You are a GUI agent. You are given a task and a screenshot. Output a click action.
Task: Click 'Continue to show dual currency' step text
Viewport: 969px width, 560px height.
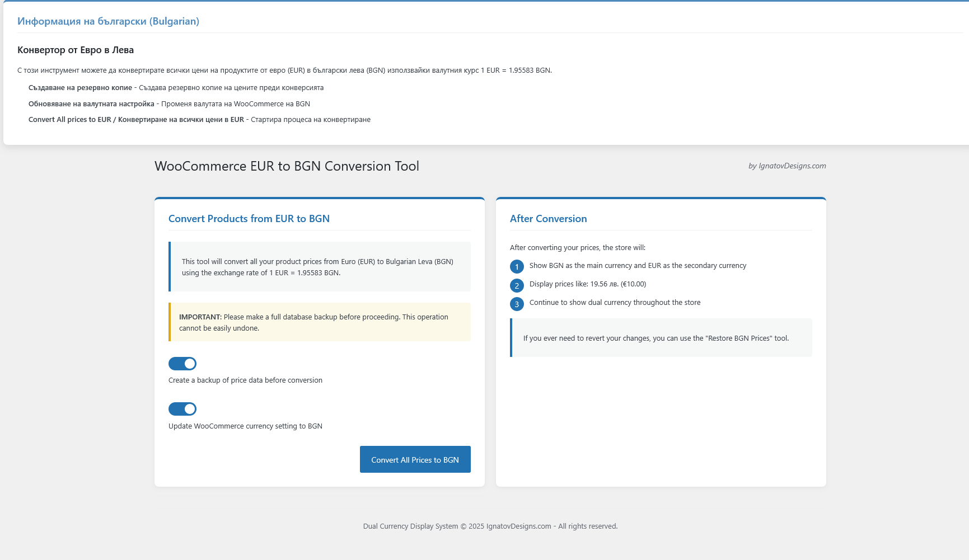click(x=615, y=303)
